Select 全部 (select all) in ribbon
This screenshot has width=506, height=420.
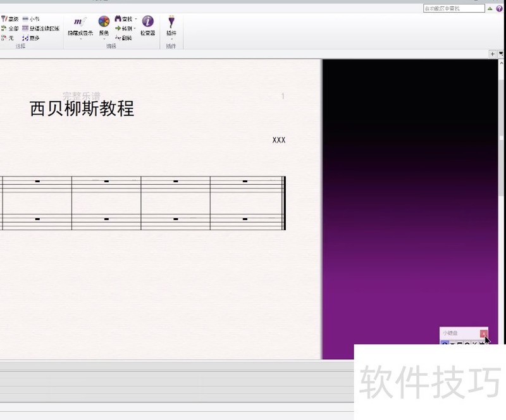(x=9, y=28)
